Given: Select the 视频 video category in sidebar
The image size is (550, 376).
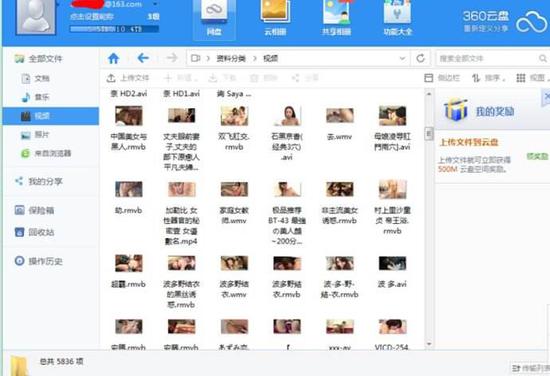Looking at the screenshot, I should 51,116.
